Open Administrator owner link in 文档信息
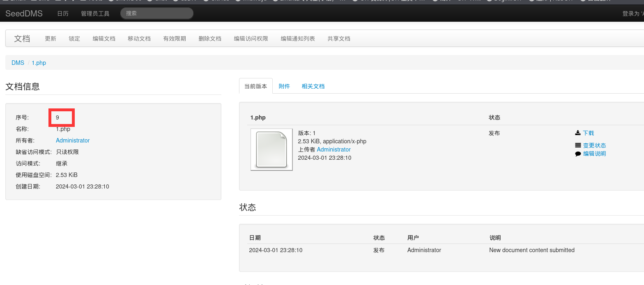Viewport: 644px width, 285px height. point(73,140)
